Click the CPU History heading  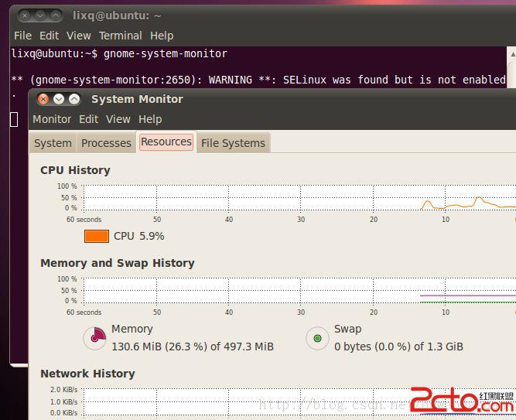[x=75, y=170]
